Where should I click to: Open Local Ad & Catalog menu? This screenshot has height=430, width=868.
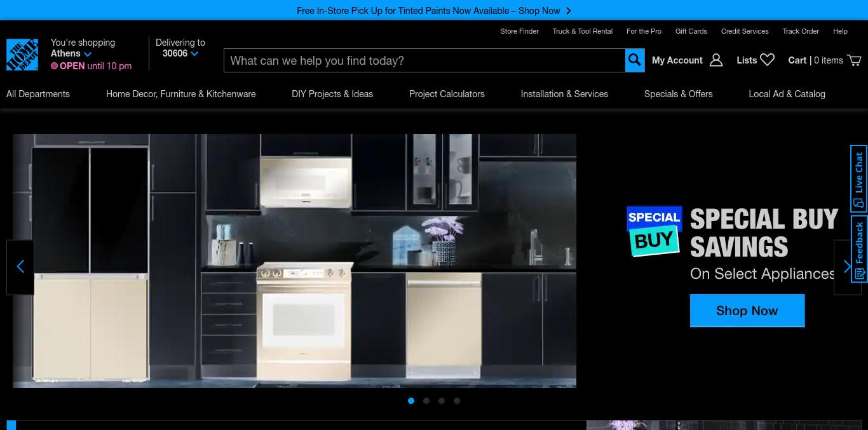[787, 94]
